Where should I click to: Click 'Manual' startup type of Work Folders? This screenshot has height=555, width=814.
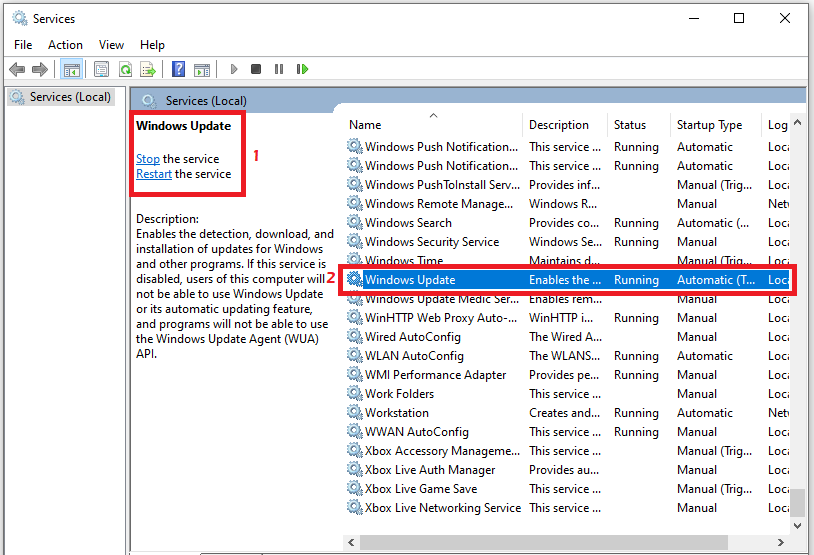tap(697, 394)
